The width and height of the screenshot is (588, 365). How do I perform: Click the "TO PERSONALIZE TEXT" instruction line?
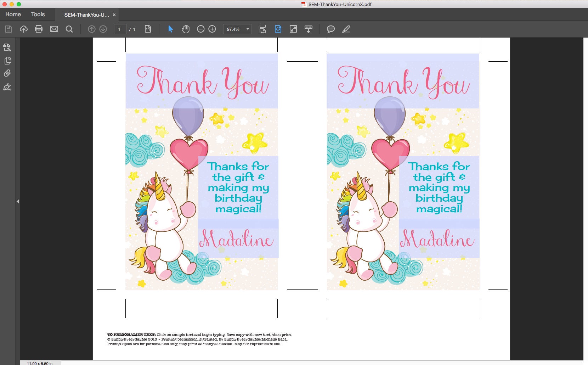click(x=199, y=335)
